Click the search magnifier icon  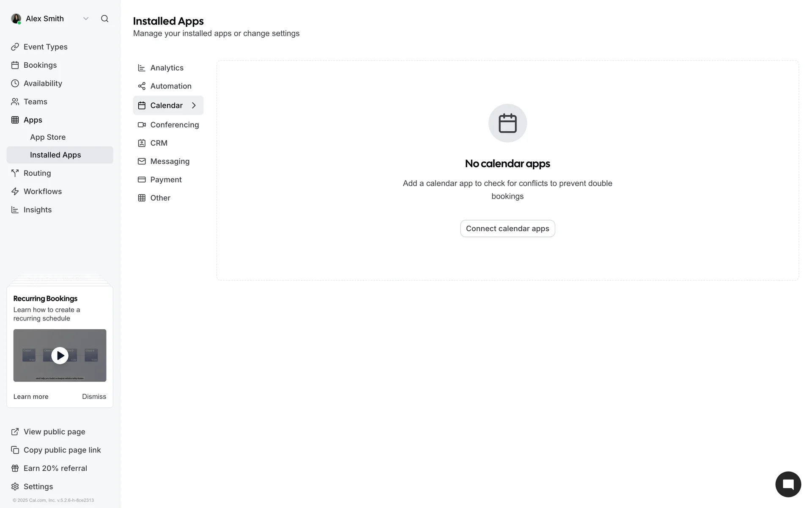(x=104, y=19)
